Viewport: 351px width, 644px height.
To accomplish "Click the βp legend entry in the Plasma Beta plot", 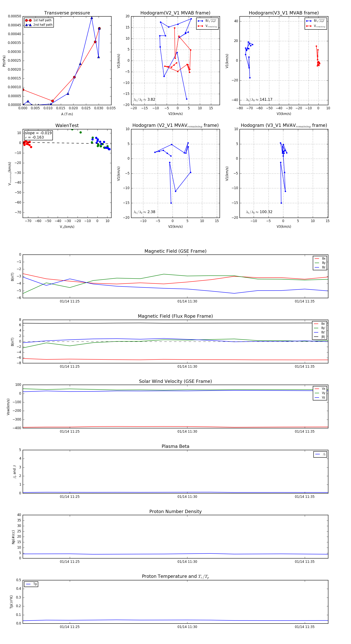I will pos(320,454).
